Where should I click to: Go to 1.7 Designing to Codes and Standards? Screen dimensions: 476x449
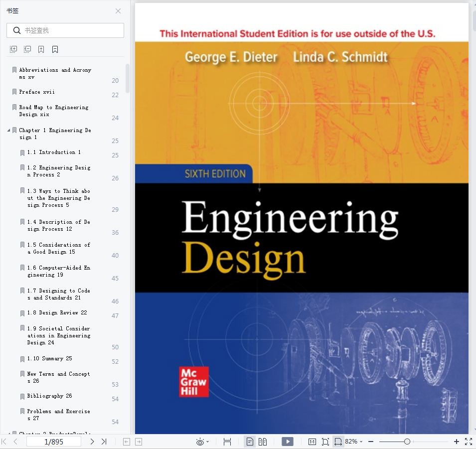point(59,294)
